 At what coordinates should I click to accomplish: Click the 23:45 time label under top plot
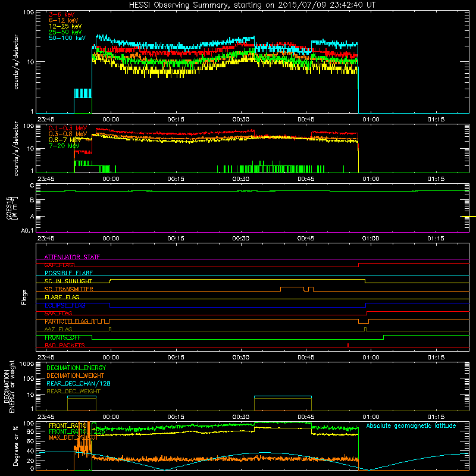pyautogui.click(x=46, y=120)
